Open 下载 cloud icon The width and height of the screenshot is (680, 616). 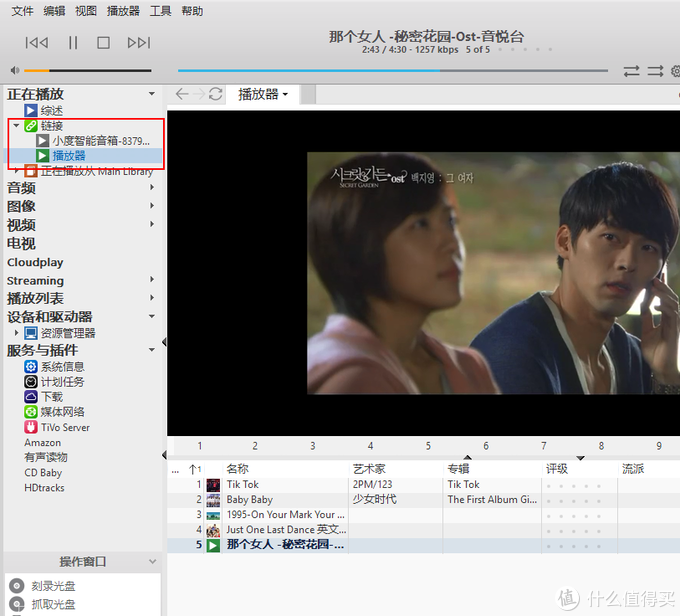31,396
